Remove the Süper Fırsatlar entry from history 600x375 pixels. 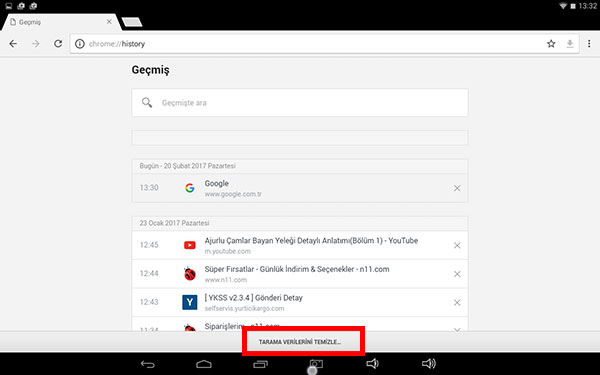click(x=457, y=274)
